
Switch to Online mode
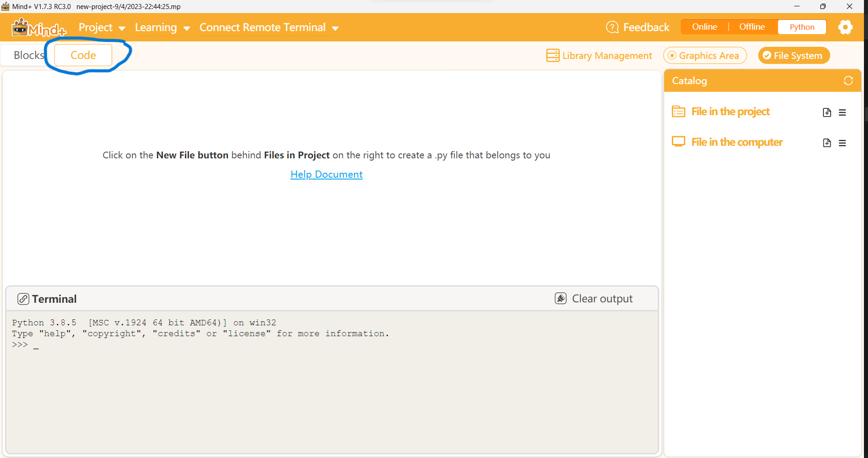704,27
